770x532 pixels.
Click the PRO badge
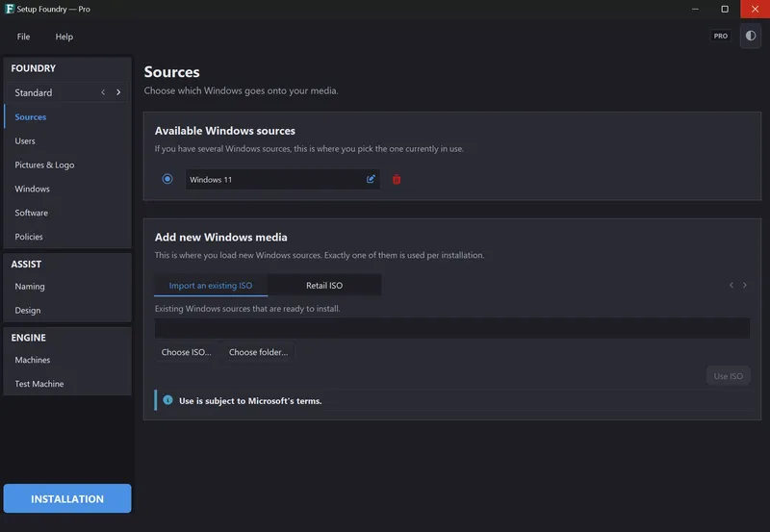(720, 36)
